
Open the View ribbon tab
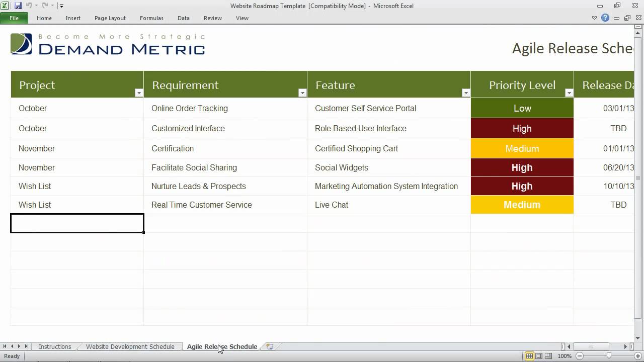[242, 18]
